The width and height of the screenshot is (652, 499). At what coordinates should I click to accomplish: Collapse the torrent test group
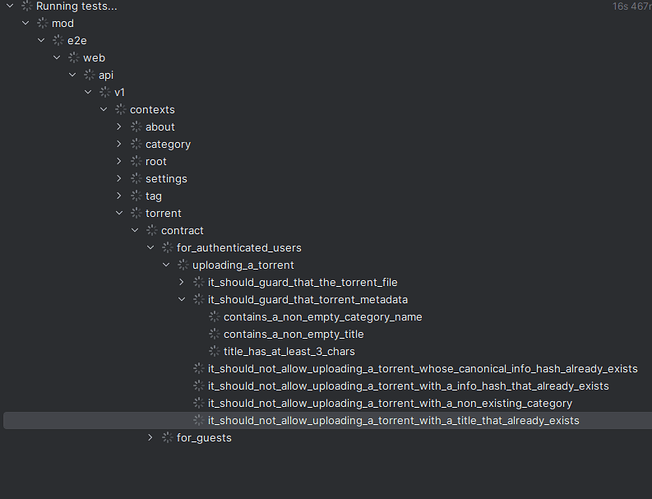[x=119, y=213]
